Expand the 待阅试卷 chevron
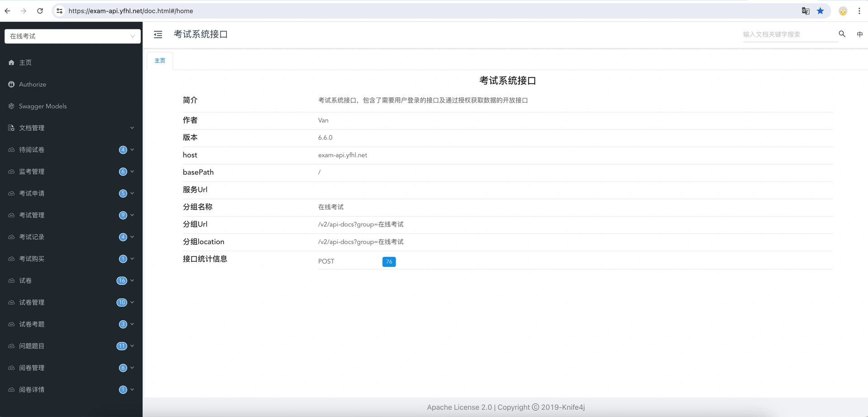Screen dimensions: 868x417 click(132, 150)
